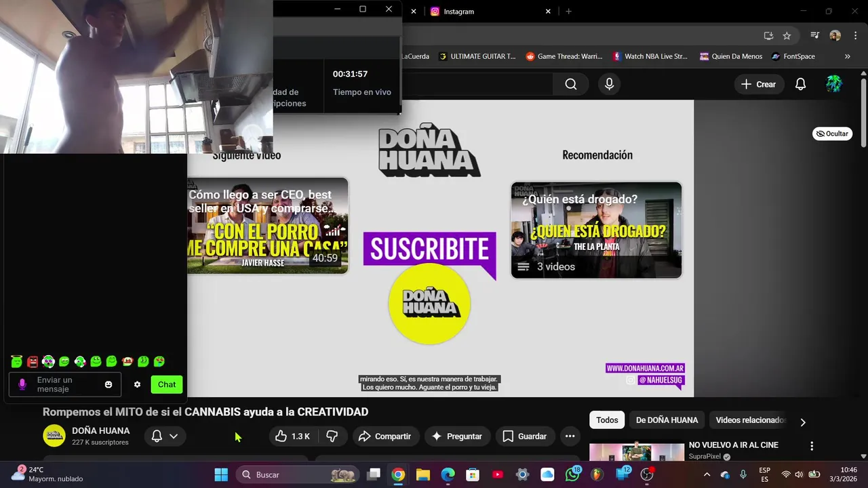The image size is (868, 488).
Task: Click the taskbar Buscar search box
Action: tap(299, 474)
